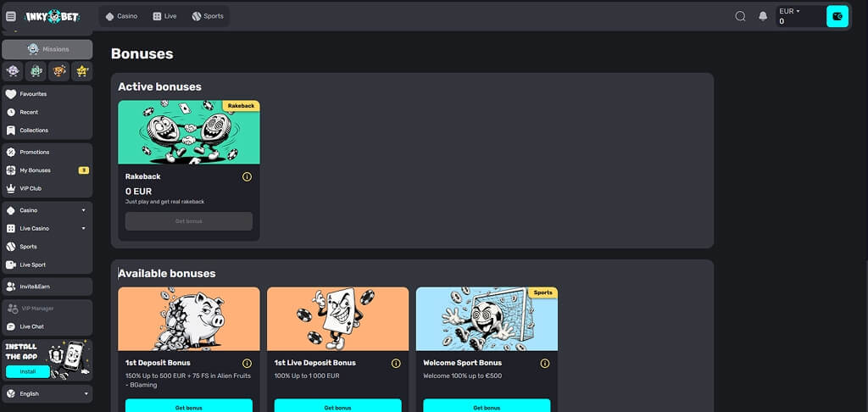Screen dimensions: 868x412
Task: Open Sports in the sidebar
Action: coord(47,247)
